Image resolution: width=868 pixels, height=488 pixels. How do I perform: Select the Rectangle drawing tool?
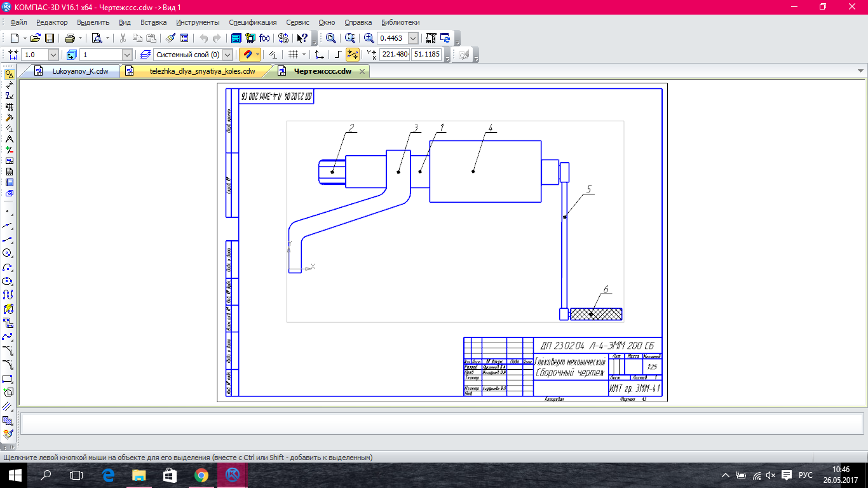(8, 379)
